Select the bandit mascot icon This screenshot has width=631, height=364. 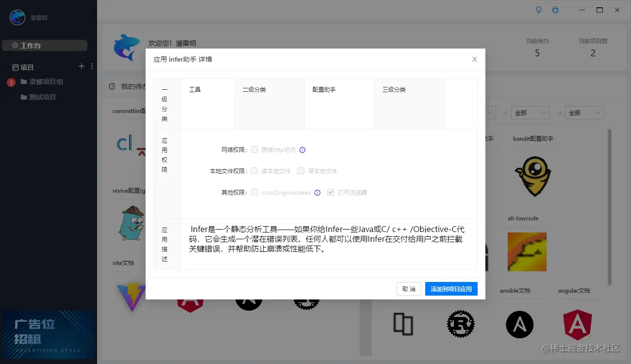click(x=532, y=176)
